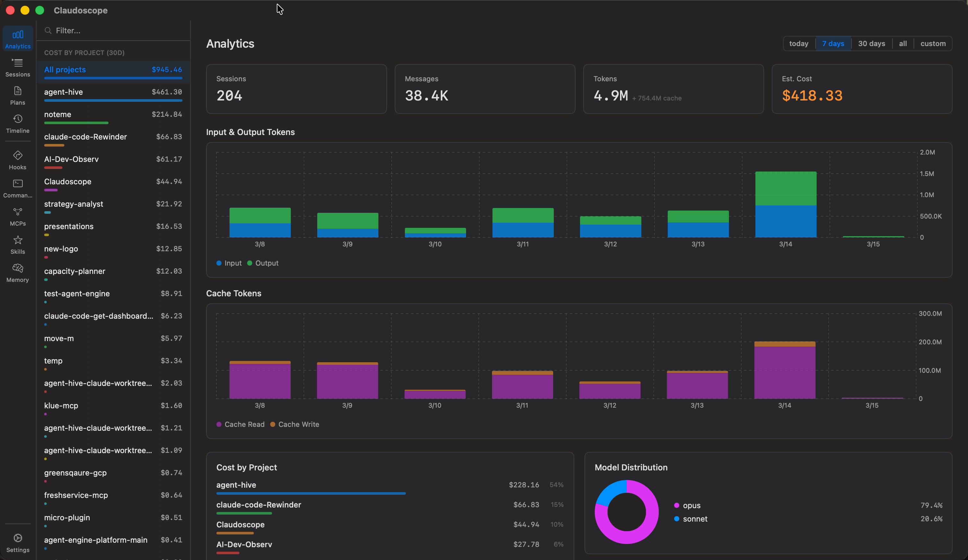This screenshot has width=968, height=560.
Task: Select the noteme project
Action: 113,117
